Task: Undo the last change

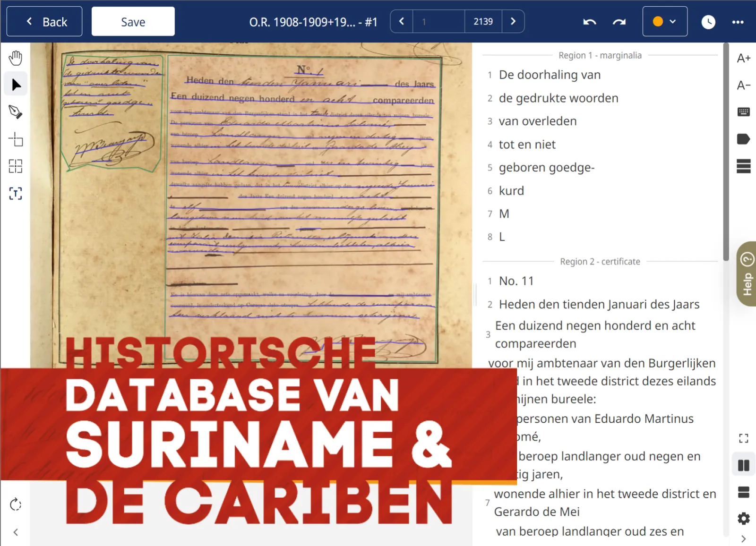Action: pyautogui.click(x=590, y=22)
